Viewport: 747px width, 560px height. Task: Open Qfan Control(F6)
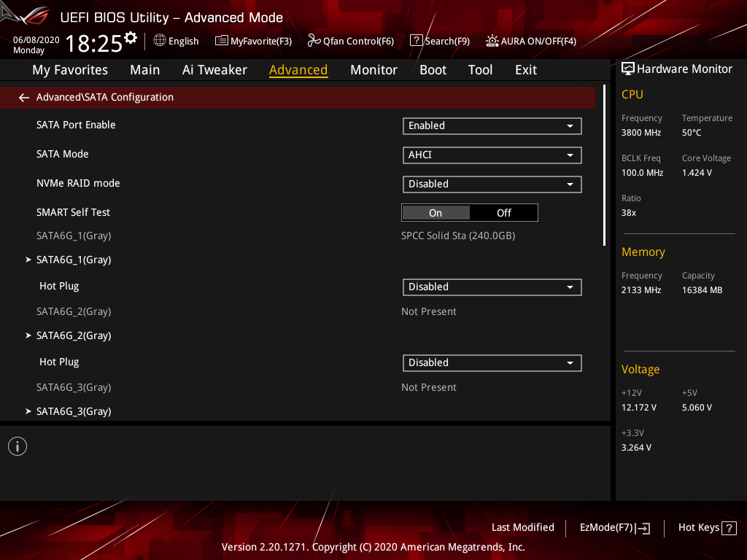point(351,41)
